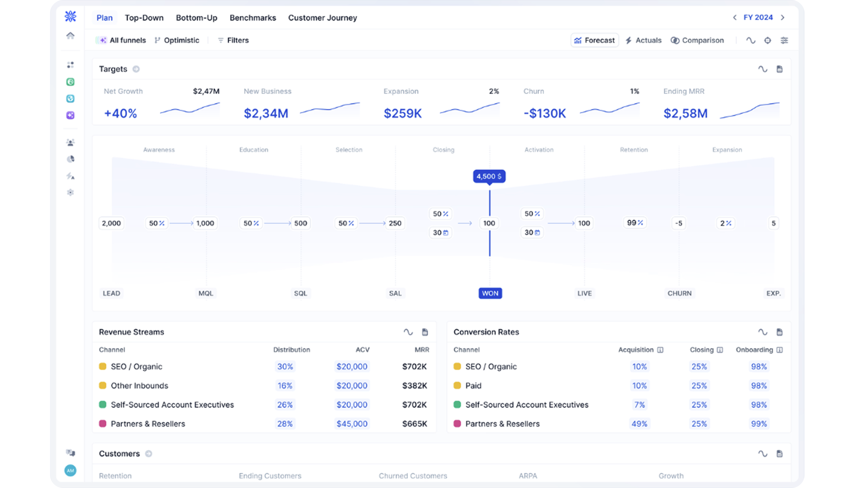Click the wave chart icon in Targets header

763,69
